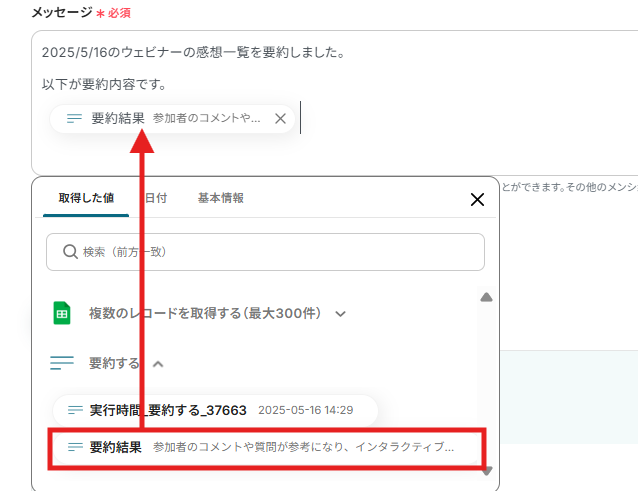Image resolution: width=638 pixels, height=491 pixels.
Task: Focus the 検索（前方一致） search field
Action: pyautogui.click(x=265, y=252)
